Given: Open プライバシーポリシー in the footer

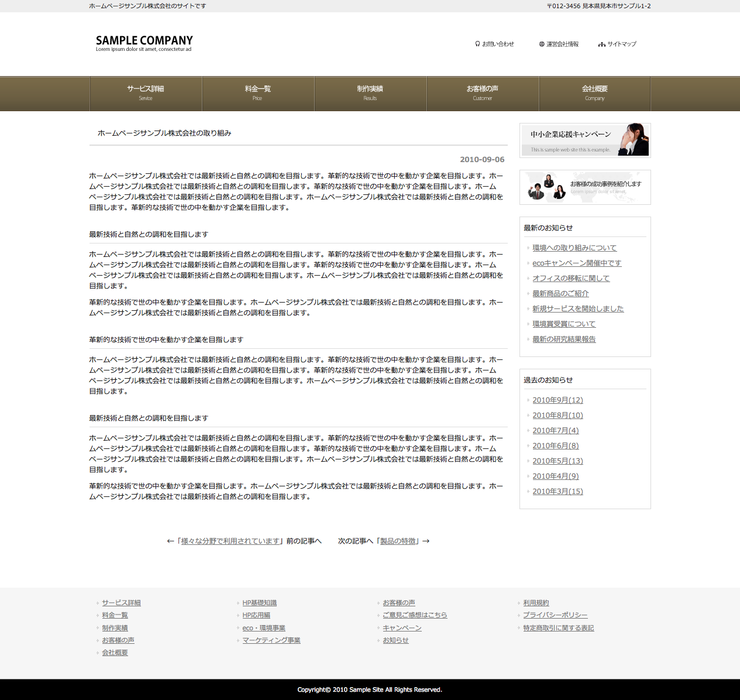Looking at the screenshot, I should (x=555, y=615).
